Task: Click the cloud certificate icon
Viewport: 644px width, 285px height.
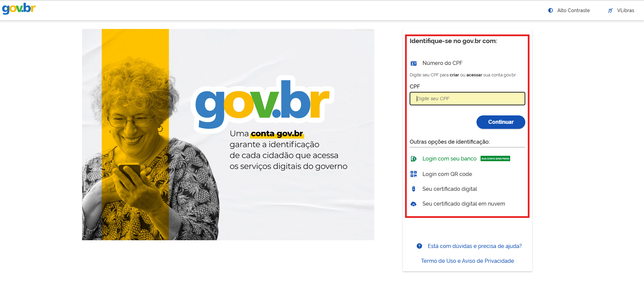Action: click(x=414, y=204)
